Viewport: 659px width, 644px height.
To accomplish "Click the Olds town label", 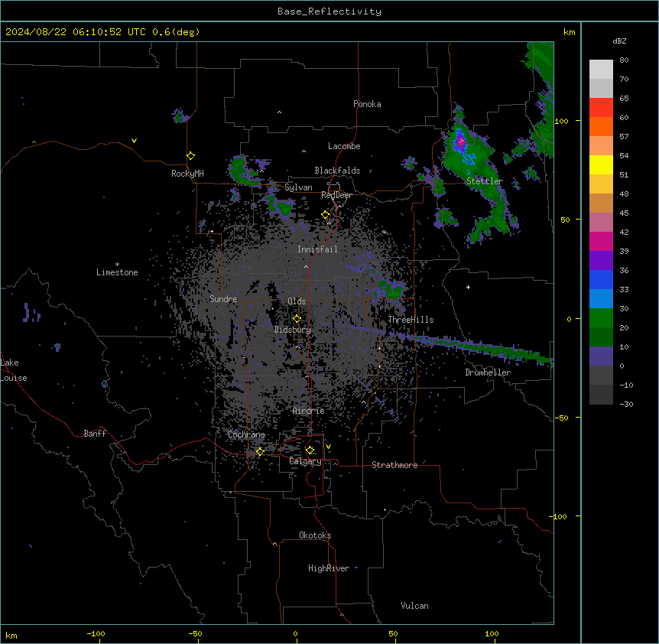I will point(297,301).
